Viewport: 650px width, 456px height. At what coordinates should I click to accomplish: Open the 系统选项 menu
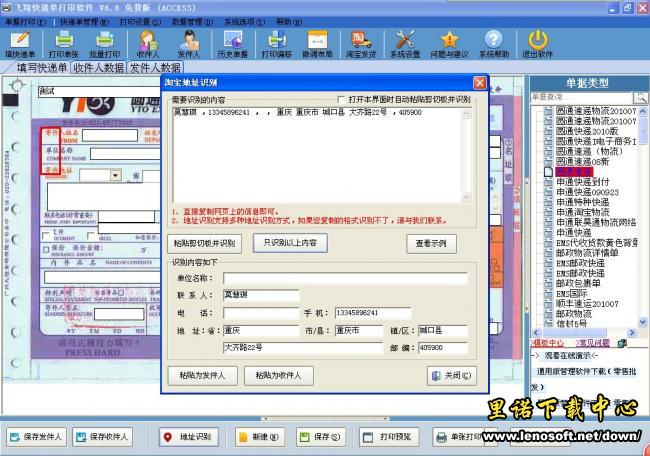[245, 22]
